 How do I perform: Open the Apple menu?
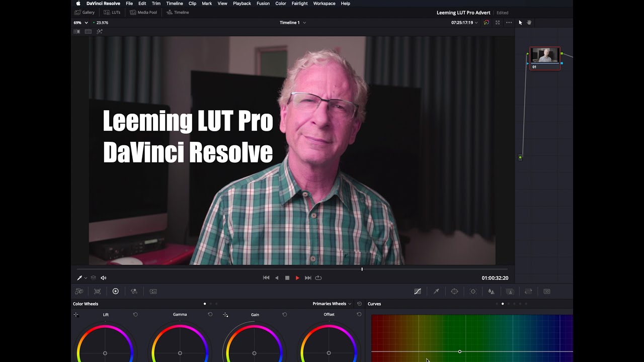click(78, 4)
